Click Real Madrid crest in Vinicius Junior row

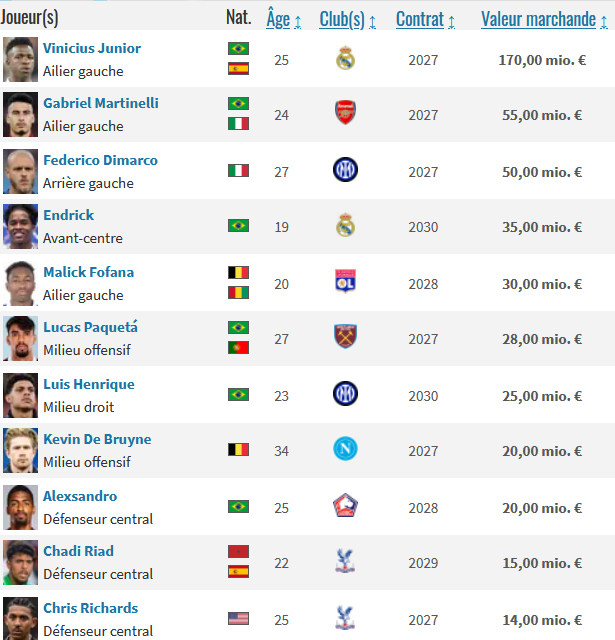coord(345,58)
